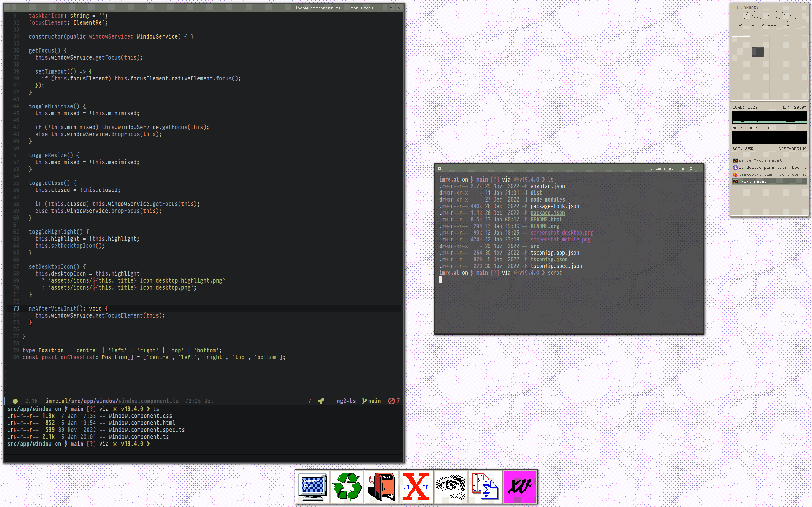The height and width of the screenshot is (507, 812).
Task: Open the Emacs window menu button at top-left
Action: click(8, 8)
